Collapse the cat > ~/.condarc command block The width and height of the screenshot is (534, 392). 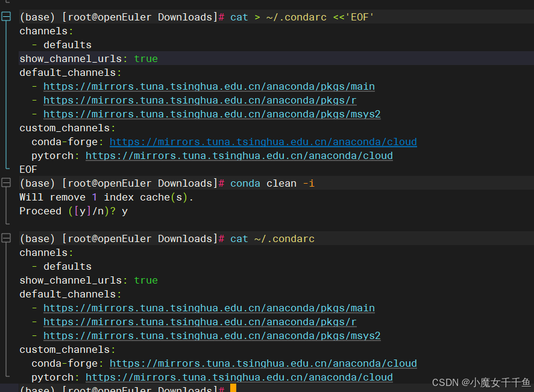[x=6, y=16]
